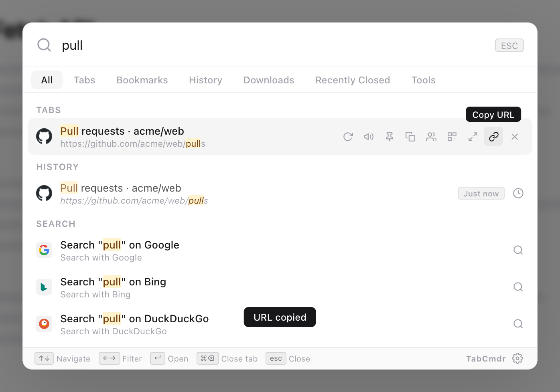Reload the Pull requests tab

348,137
